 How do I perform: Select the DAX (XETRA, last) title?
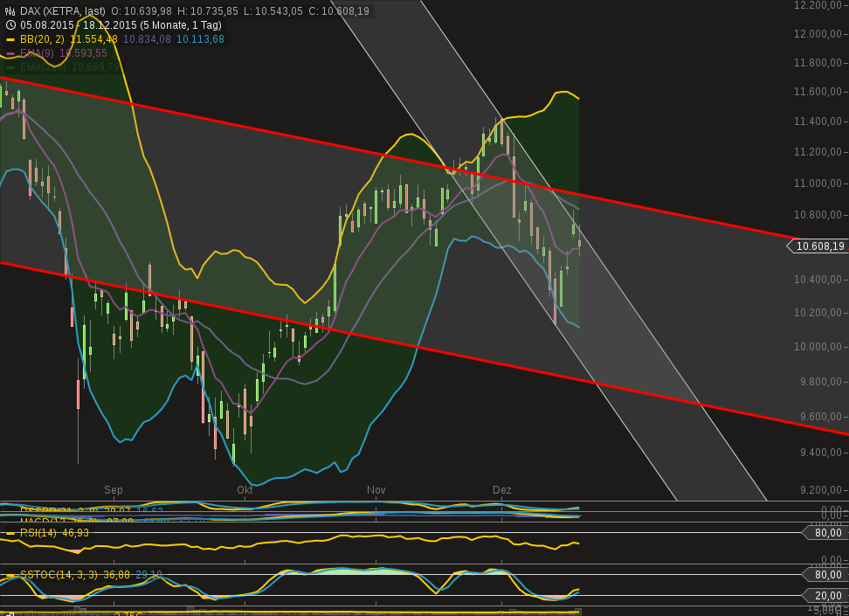point(63,10)
